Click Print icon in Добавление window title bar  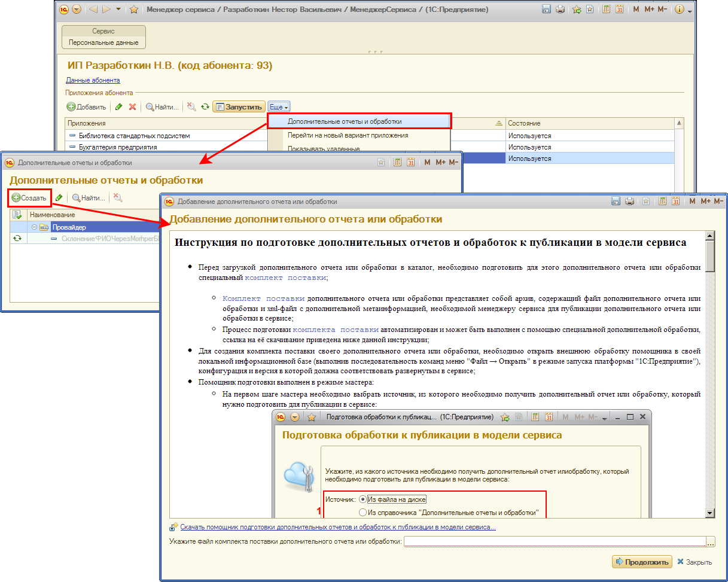[629, 202]
